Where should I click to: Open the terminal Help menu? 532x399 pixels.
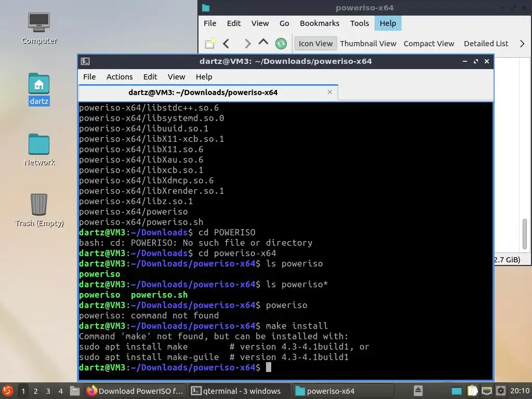(x=204, y=77)
